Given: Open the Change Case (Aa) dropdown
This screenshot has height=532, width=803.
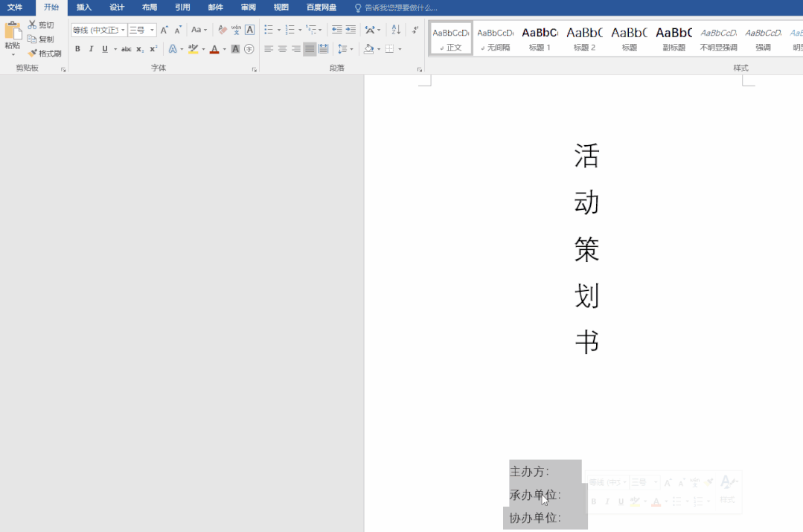Looking at the screenshot, I should click(199, 30).
